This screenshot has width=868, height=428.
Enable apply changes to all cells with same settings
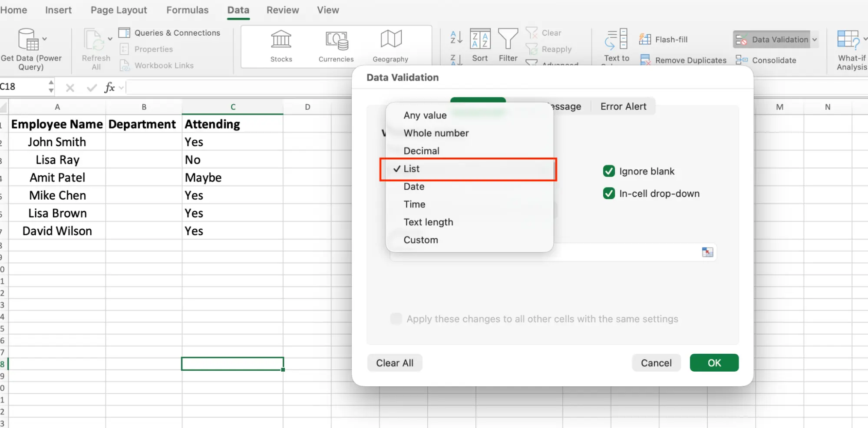pyautogui.click(x=396, y=319)
